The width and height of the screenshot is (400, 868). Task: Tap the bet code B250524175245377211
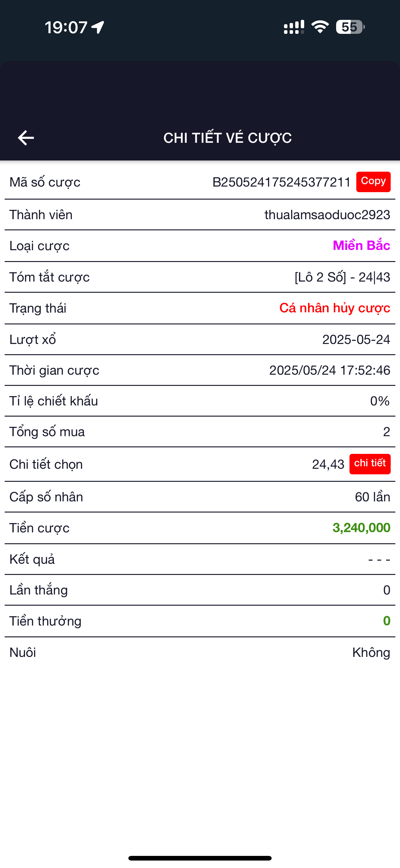pos(282,182)
